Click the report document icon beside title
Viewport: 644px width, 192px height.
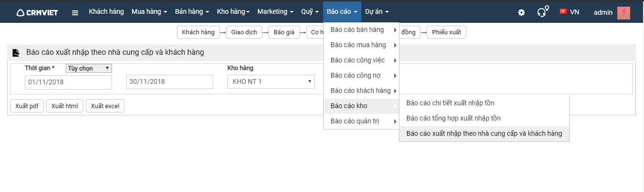tap(16, 52)
